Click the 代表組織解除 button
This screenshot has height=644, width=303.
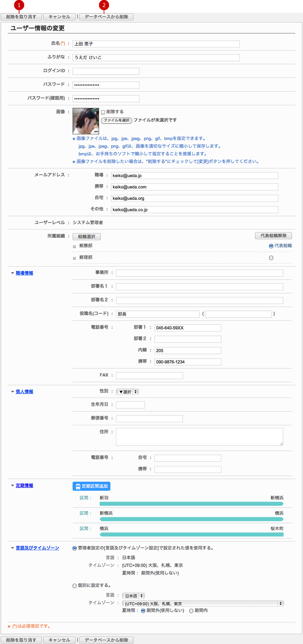(x=273, y=236)
